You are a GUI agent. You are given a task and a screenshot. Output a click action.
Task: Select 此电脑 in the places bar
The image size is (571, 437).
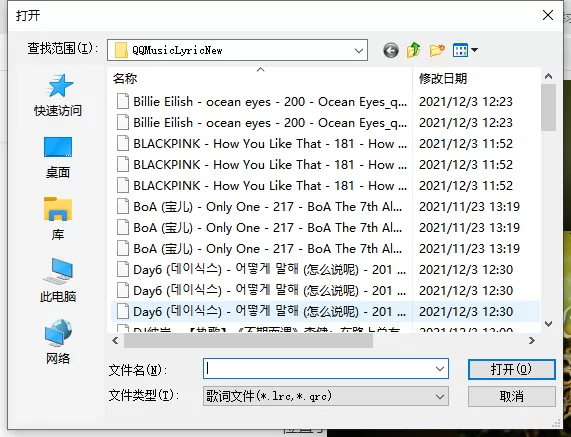(58, 281)
